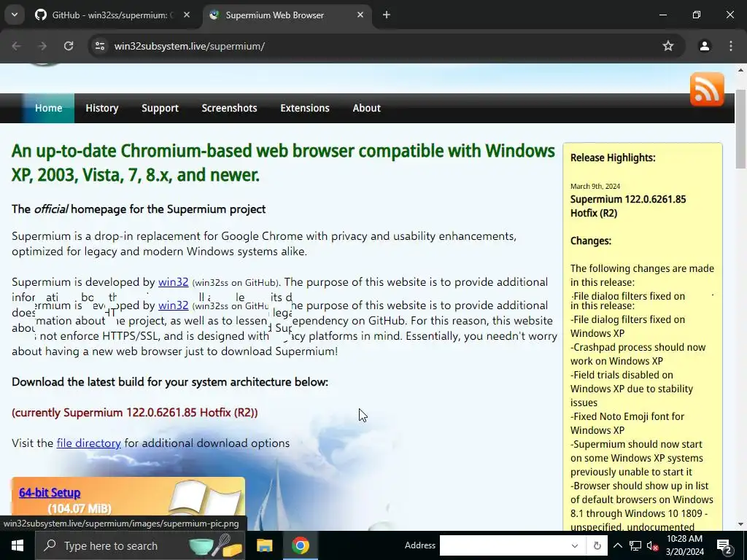
Task: Close the GitHub win32ss/supermium tab
Action: tap(187, 15)
